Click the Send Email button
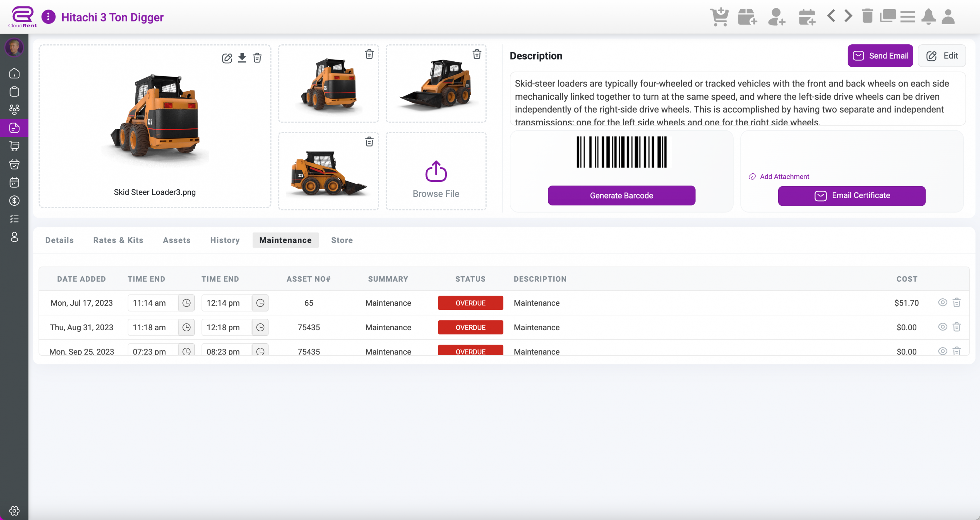This screenshot has width=980, height=520. click(880, 56)
